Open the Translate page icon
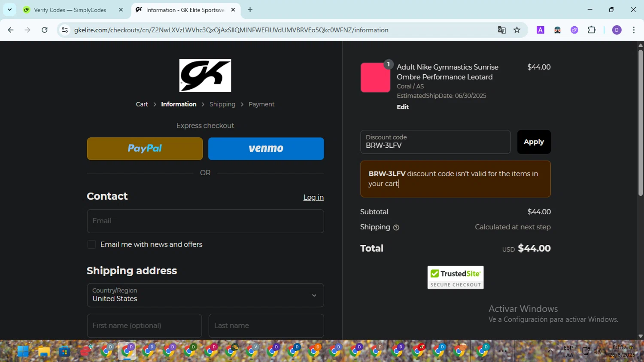The height and width of the screenshot is (362, 644). (x=501, y=30)
